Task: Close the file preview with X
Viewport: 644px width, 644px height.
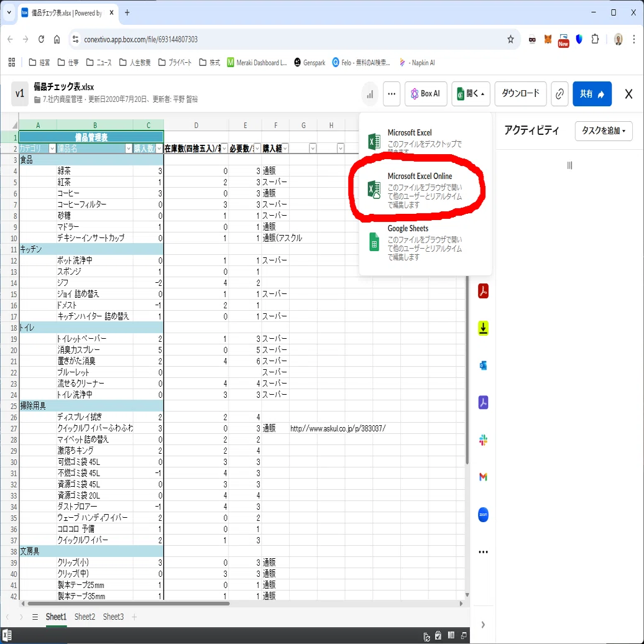Action: (628, 94)
